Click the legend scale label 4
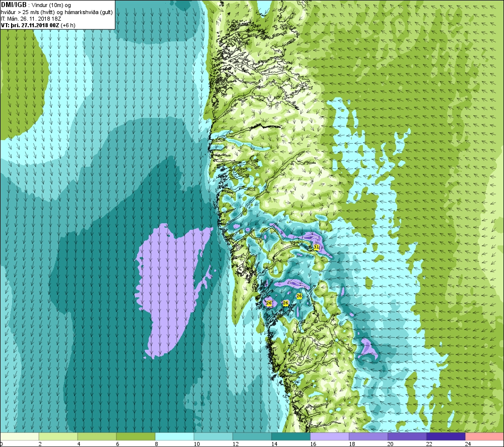The height and width of the screenshot is (447, 504). point(79,444)
